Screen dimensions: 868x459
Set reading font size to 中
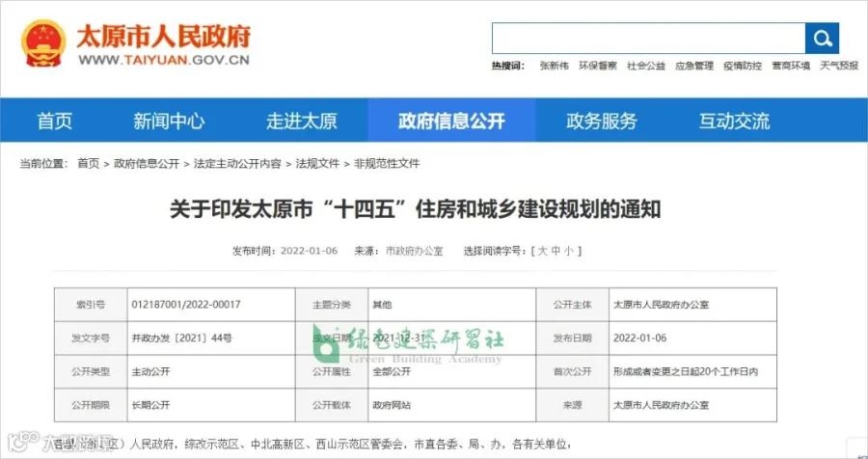click(x=556, y=251)
